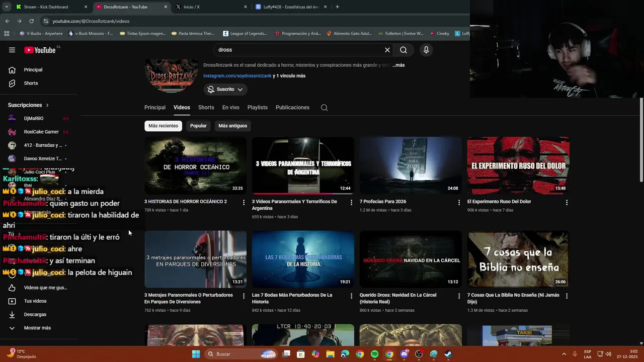Screen dimensions: 644x362
Task: Open the channel search magnifier icon
Action: pos(324,108)
